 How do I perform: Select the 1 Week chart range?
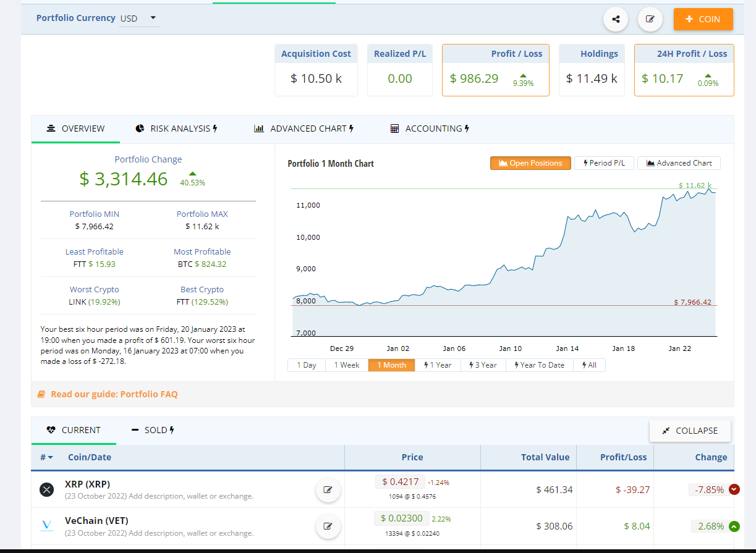(x=346, y=365)
